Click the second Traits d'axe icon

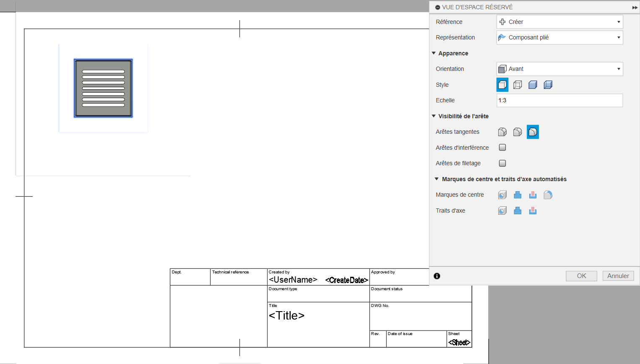point(518,211)
